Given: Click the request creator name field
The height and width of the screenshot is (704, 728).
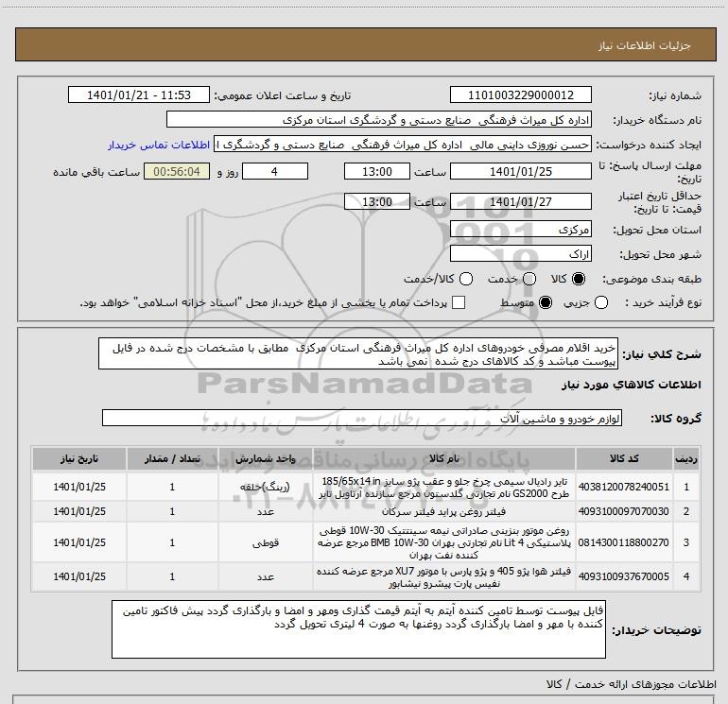Looking at the screenshot, I should pos(403,145).
